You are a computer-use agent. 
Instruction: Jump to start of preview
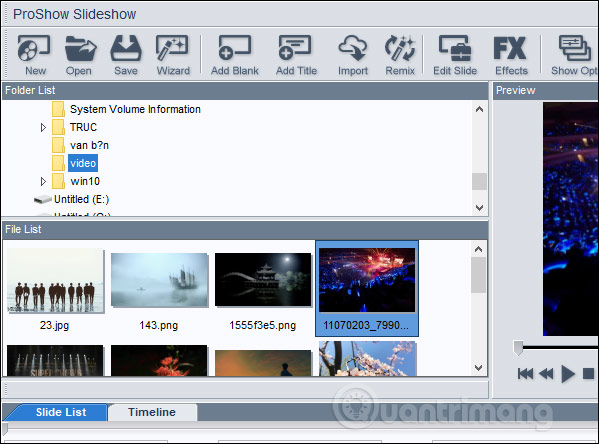click(525, 373)
